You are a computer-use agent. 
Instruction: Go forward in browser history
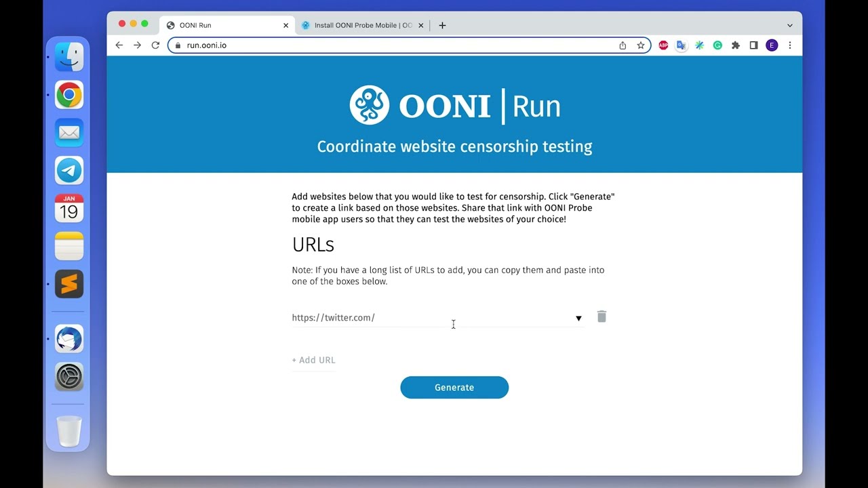point(138,45)
